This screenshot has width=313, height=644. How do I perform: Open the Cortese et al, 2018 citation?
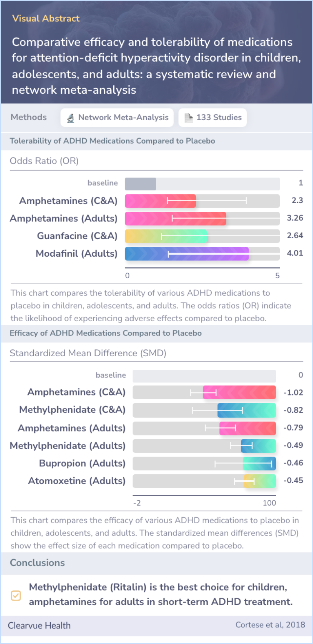[x=270, y=625]
